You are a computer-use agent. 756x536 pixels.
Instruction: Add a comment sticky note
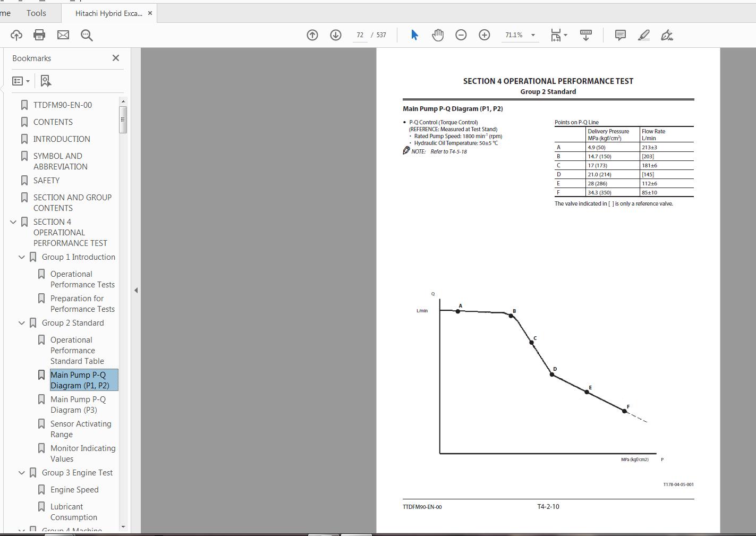click(x=620, y=35)
